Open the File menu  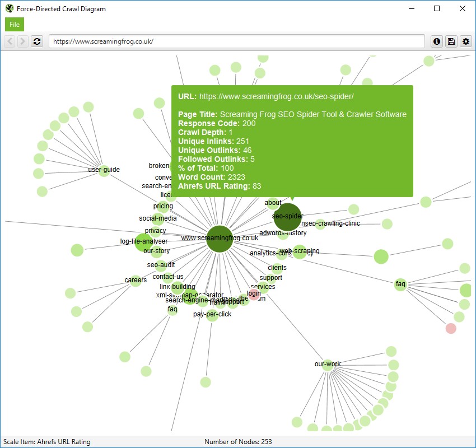[x=15, y=24]
